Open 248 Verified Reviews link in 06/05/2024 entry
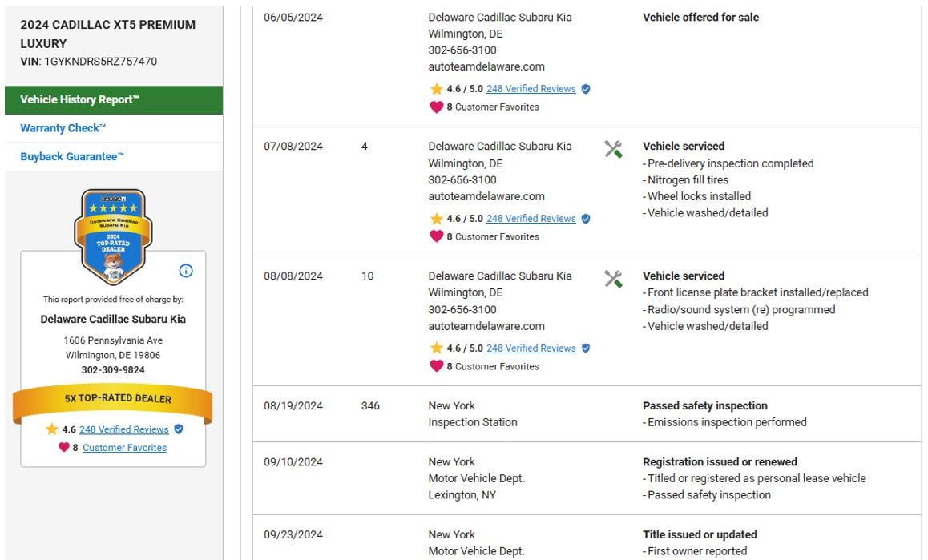 click(531, 89)
